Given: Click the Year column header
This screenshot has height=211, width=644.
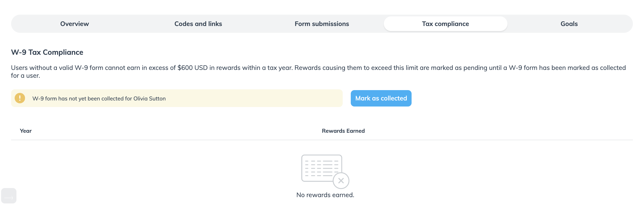Looking at the screenshot, I should coord(26,131).
